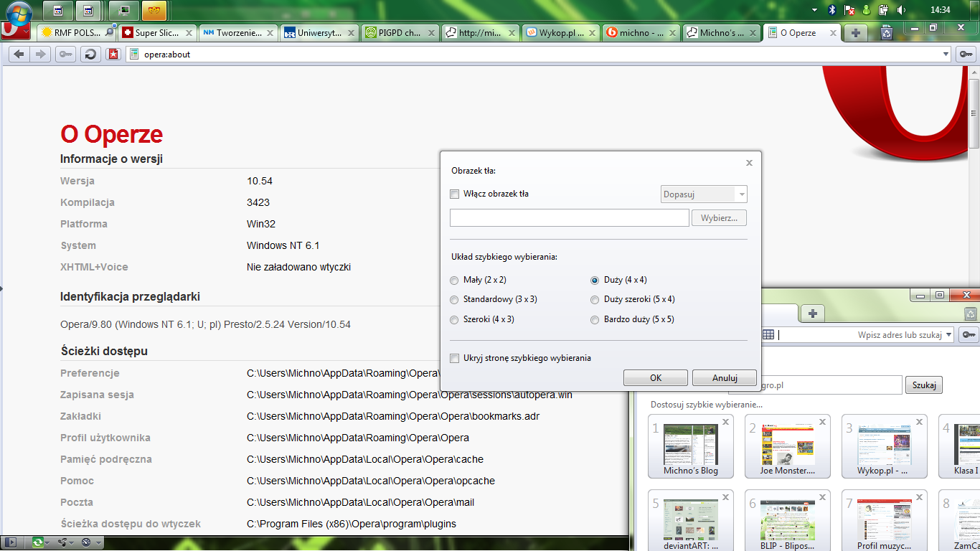Select Mały (2 x 2) layout
Viewport: 980px width, 551px height.
[x=454, y=280]
